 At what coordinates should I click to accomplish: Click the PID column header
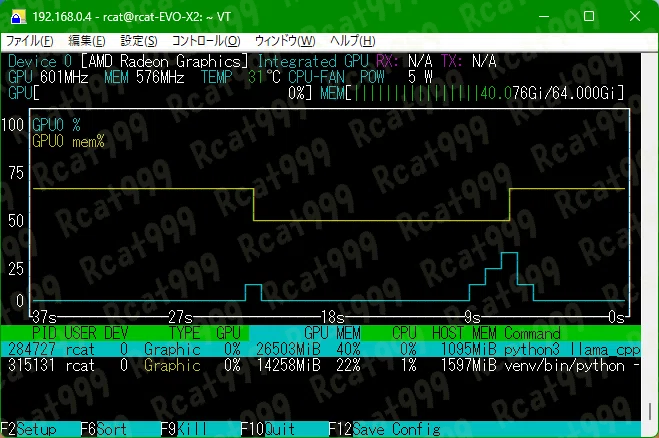[44, 333]
